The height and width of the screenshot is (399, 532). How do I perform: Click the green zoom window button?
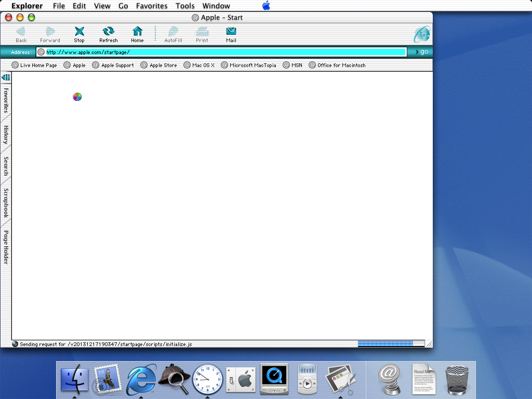[31, 17]
